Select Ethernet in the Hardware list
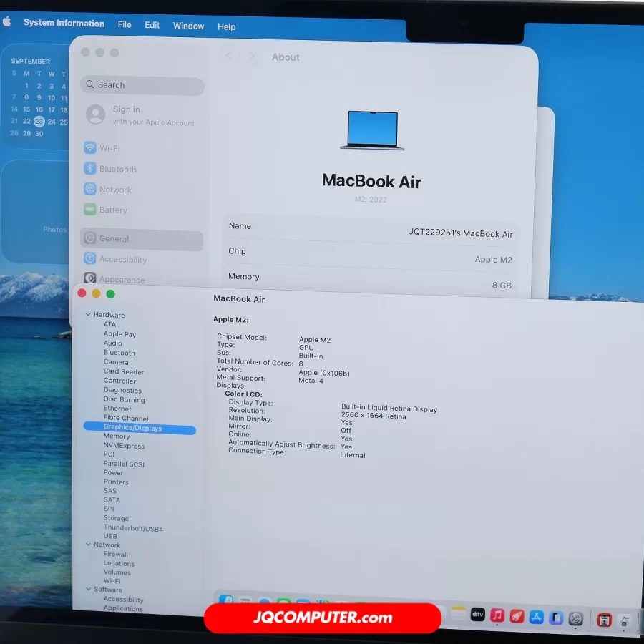This screenshot has height=644, width=644. tap(117, 409)
